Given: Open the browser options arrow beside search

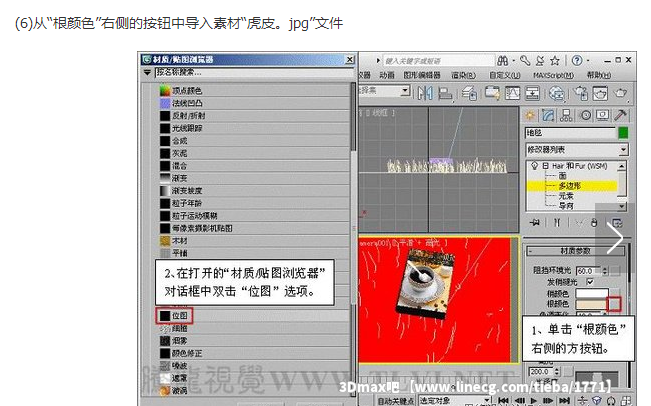Looking at the screenshot, I should 147,72.
